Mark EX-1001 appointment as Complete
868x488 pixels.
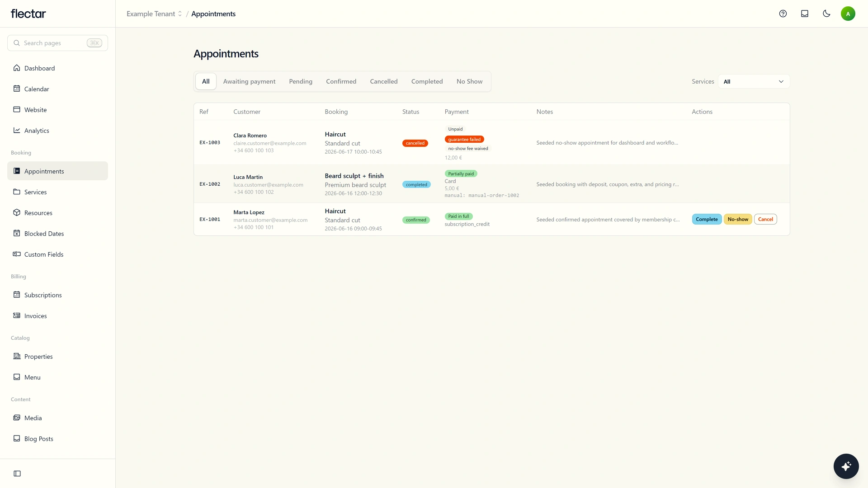pyautogui.click(x=707, y=219)
